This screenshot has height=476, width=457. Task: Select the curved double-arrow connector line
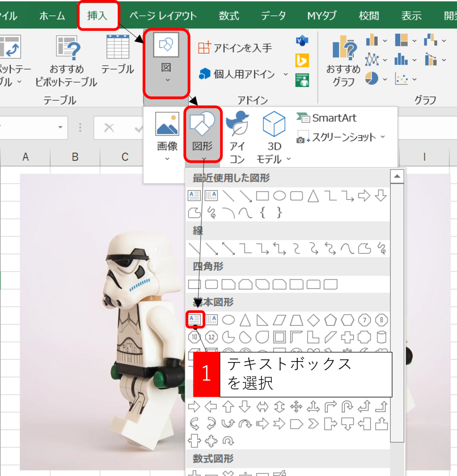330,248
